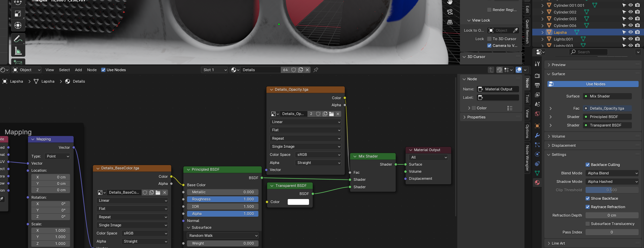Viewport: 644px width, 248px height.
Task: Toggle node editor overlays
Action: [x=519, y=70]
